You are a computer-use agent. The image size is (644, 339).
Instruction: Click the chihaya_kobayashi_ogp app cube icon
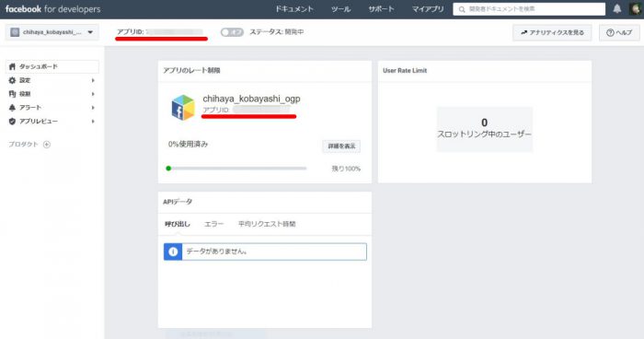click(183, 108)
